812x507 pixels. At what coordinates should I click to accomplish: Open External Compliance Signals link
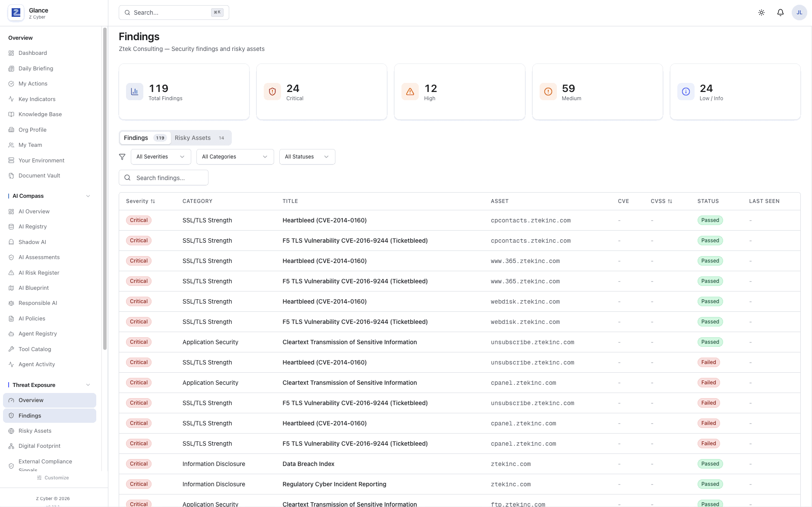point(50,466)
